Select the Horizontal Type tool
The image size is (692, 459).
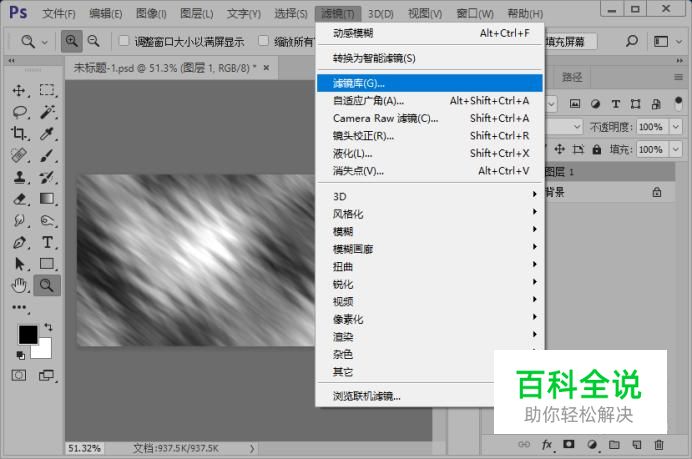[47, 242]
